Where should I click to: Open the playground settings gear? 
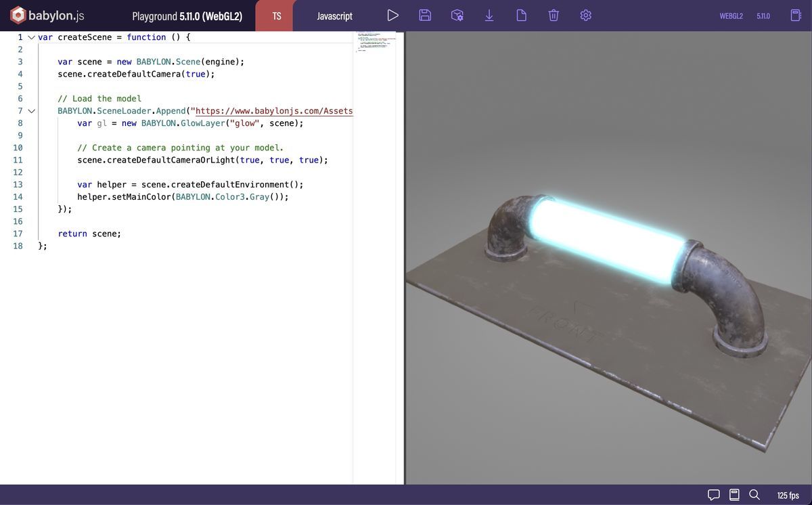point(585,14)
